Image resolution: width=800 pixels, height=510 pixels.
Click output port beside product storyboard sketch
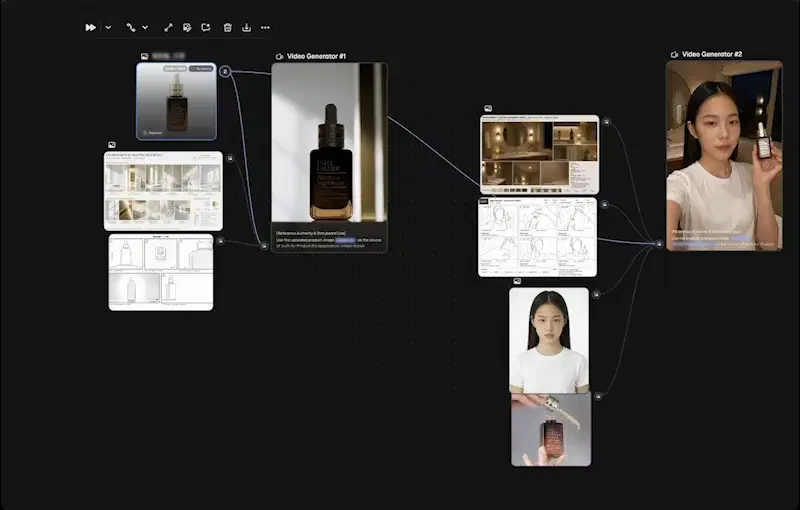220,241
